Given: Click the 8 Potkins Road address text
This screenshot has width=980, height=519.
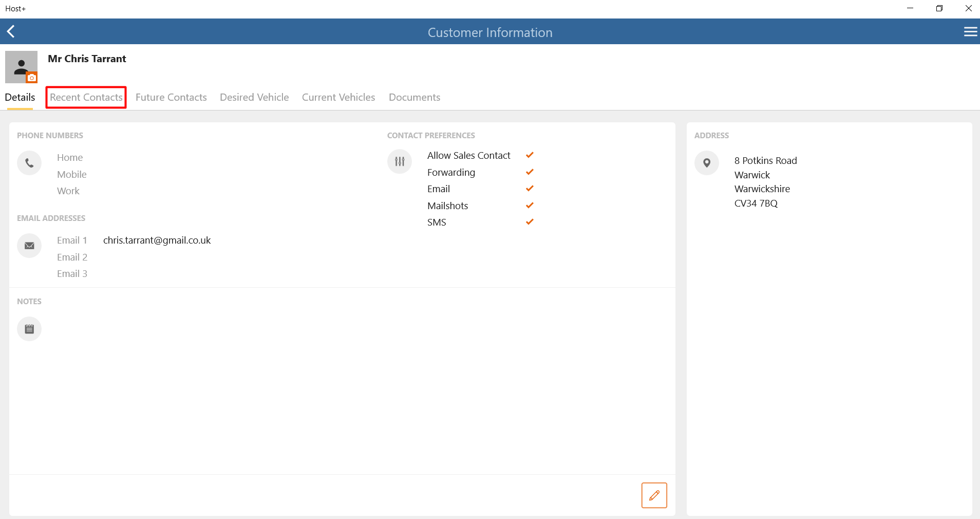Looking at the screenshot, I should pos(765,160).
